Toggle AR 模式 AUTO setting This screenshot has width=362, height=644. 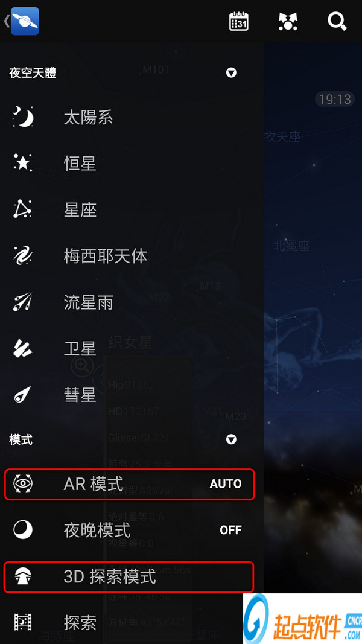pyautogui.click(x=225, y=484)
